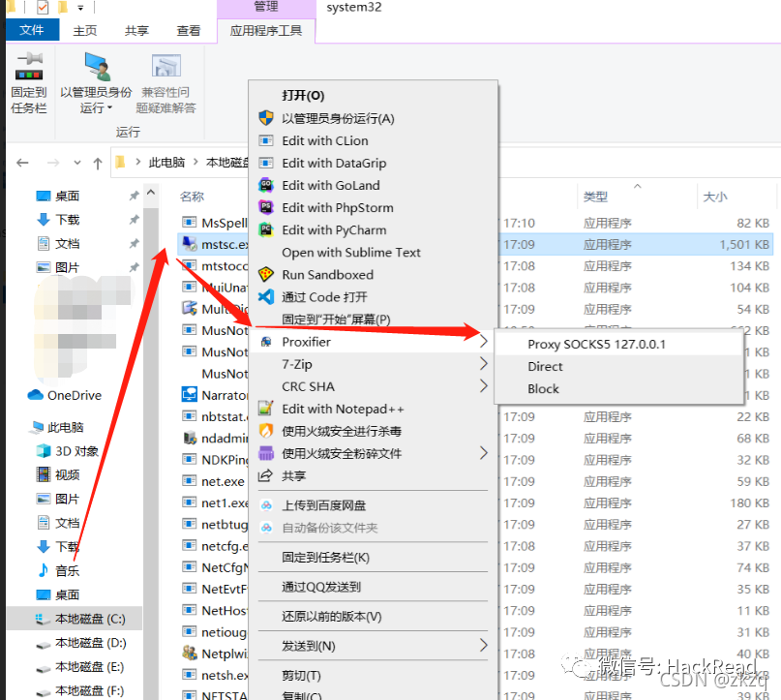Viewport: 781px width, 700px height.
Task: Switch to the 查看 ribbon tab
Action: 189,30
